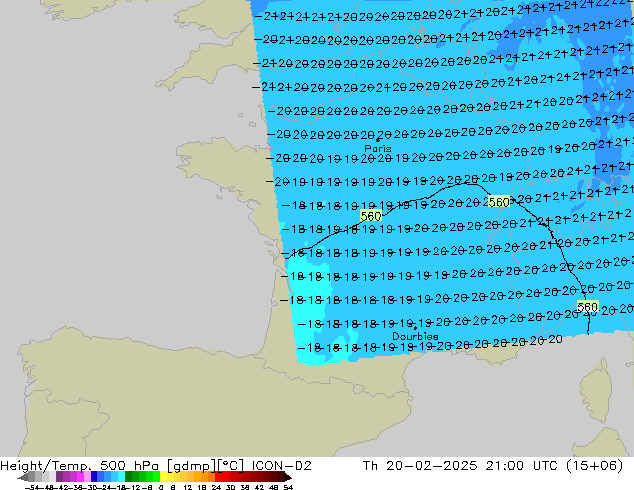This screenshot has height=490, width=634.
Task: Click the 54 value at the legend's right end
Action: (287, 487)
